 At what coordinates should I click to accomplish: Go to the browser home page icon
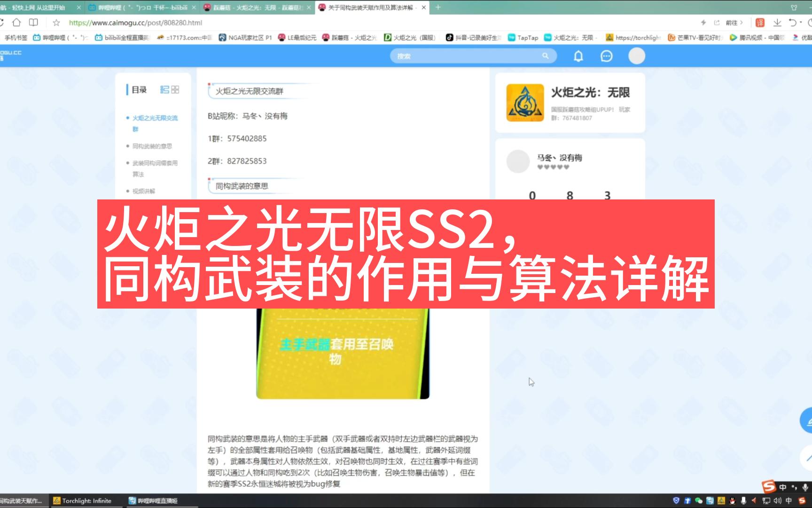16,22
